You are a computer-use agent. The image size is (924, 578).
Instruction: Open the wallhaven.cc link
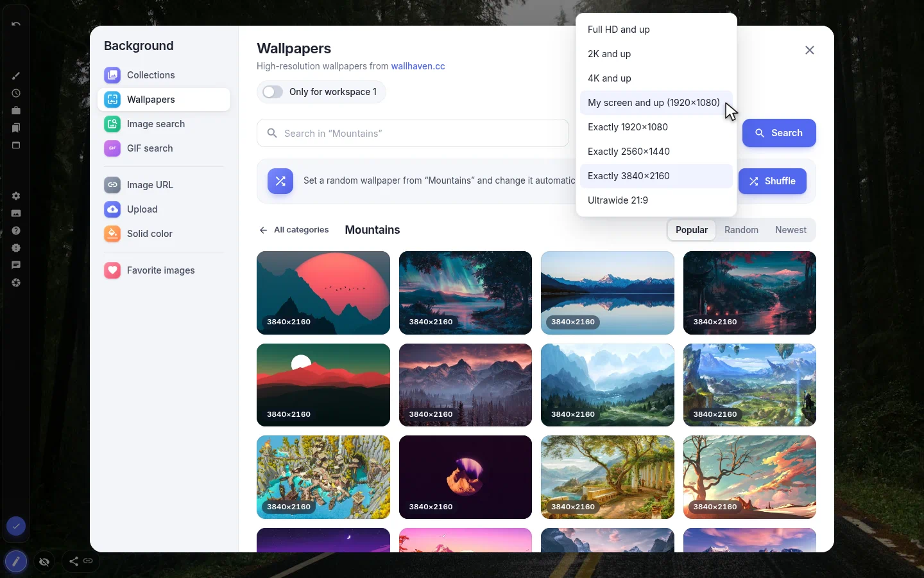pyautogui.click(x=418, y=66)
